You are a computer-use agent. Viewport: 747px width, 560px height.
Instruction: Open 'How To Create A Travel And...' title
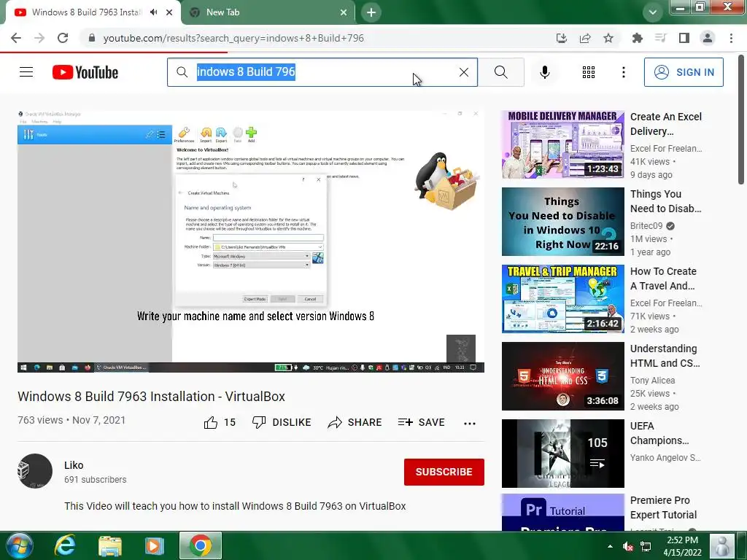point(663,278)
